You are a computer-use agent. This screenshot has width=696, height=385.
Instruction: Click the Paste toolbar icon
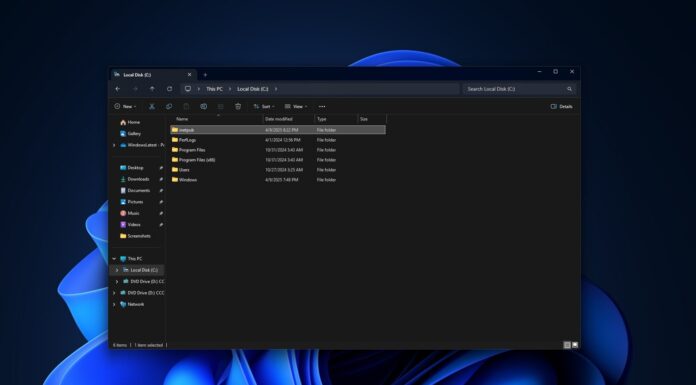coord(186,107)
